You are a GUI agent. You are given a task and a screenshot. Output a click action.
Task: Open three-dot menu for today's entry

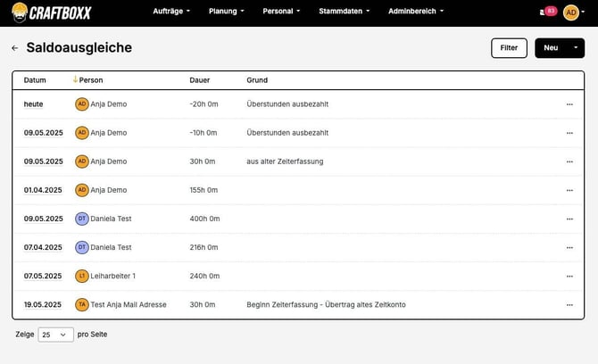(x=569, y=104)
